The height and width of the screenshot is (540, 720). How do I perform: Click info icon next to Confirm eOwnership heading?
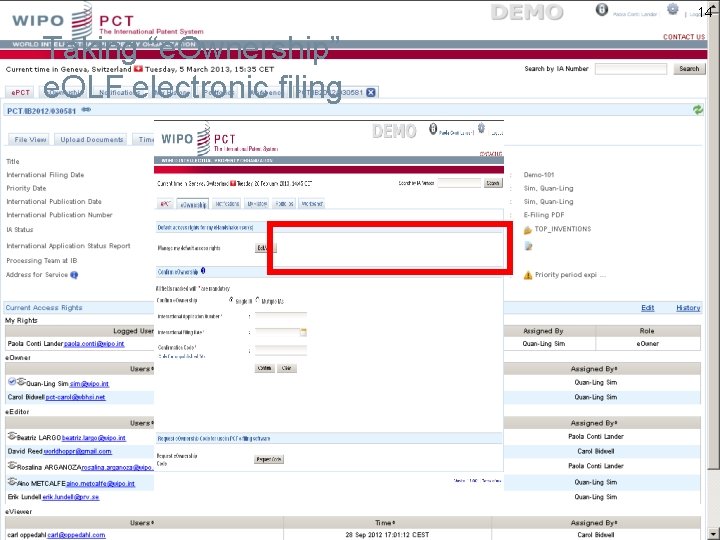[203, 271]
